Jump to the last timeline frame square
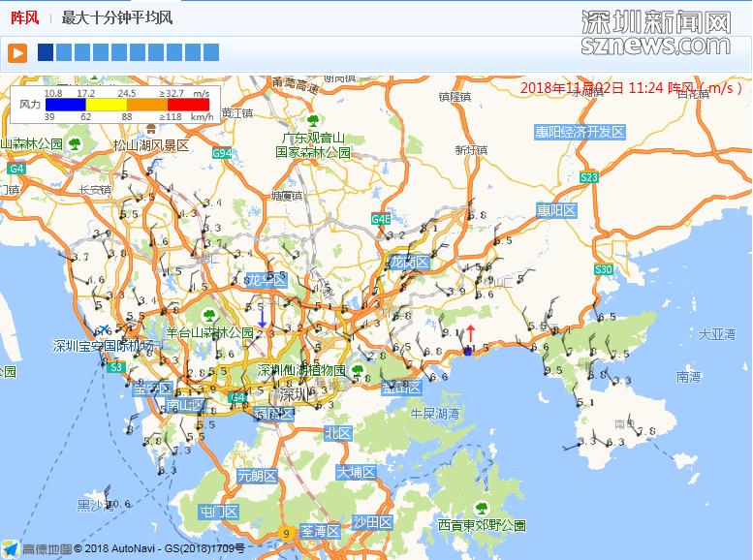 pos(211,52)
